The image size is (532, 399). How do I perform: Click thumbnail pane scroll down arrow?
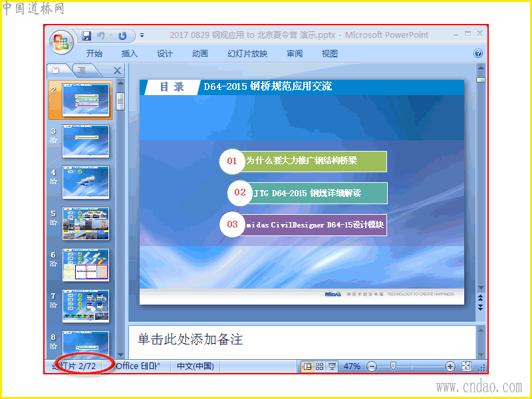click(x=120, y=354)
